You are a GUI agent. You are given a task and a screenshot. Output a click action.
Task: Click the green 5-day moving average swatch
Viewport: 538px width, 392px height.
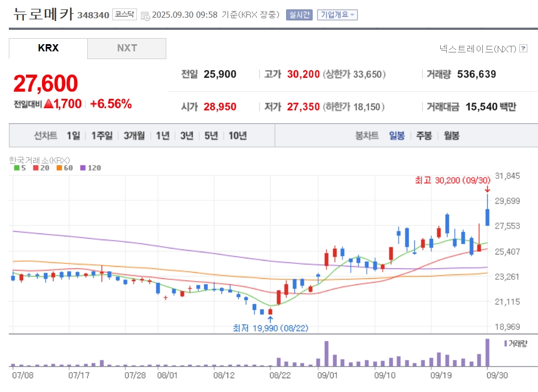click(17, 168)
